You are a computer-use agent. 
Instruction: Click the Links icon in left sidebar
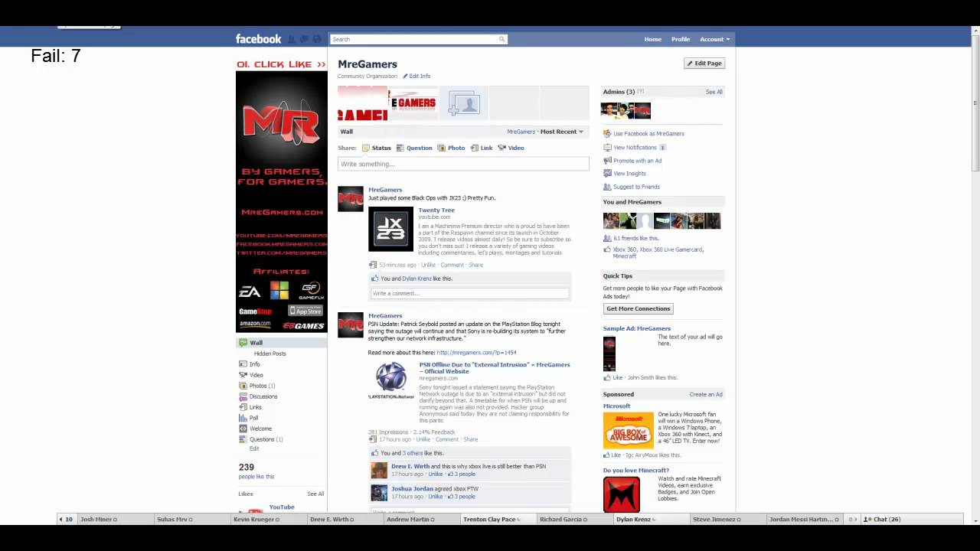(243, 407)
